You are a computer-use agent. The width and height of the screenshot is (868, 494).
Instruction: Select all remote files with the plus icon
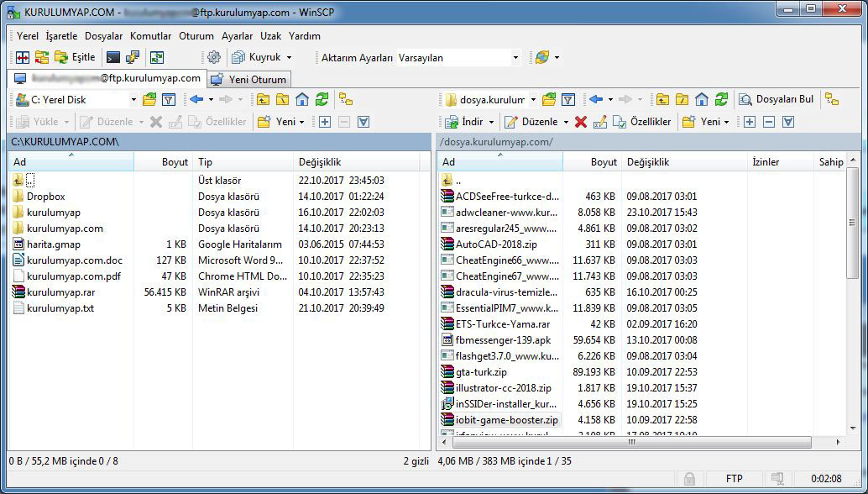750,122
